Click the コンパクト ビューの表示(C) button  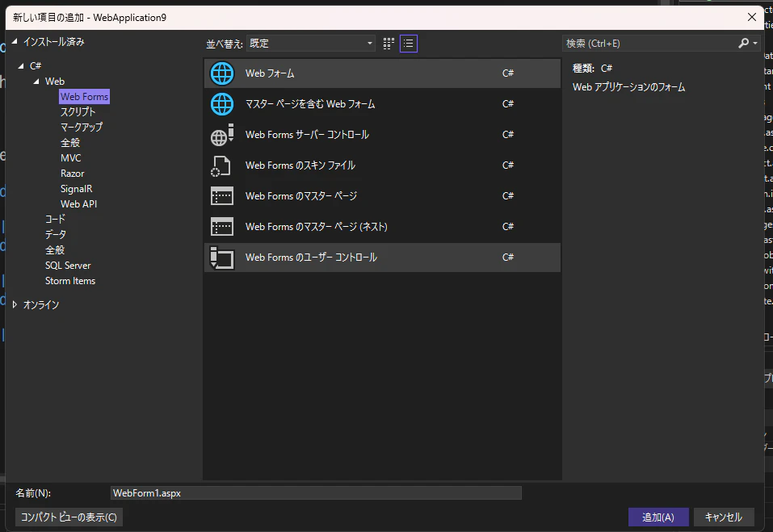coord(69,517)
